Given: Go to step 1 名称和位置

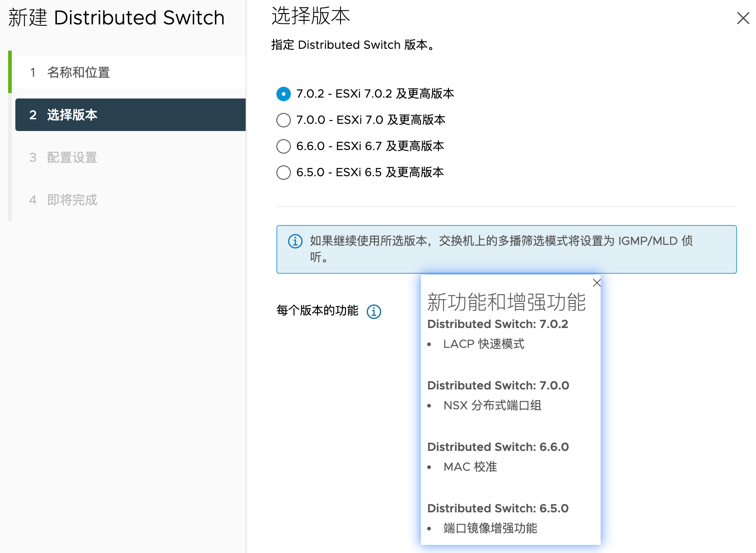Looking at the screenshot, I should coord(131,72).
